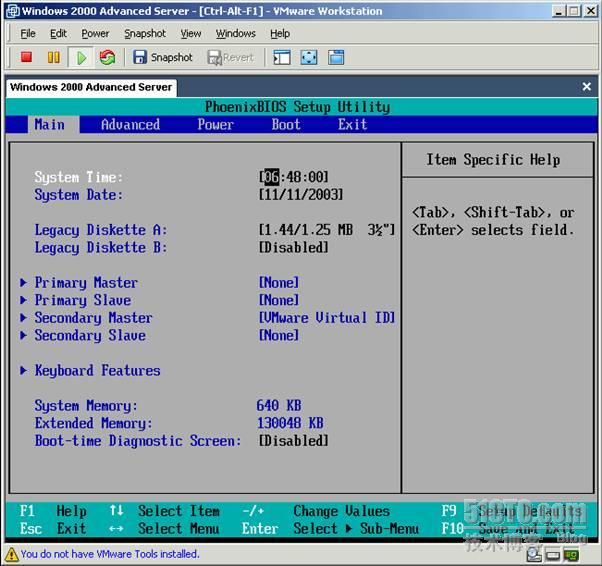
Task: Click the floppy device icon in status bar
Action: click(552, 555)
